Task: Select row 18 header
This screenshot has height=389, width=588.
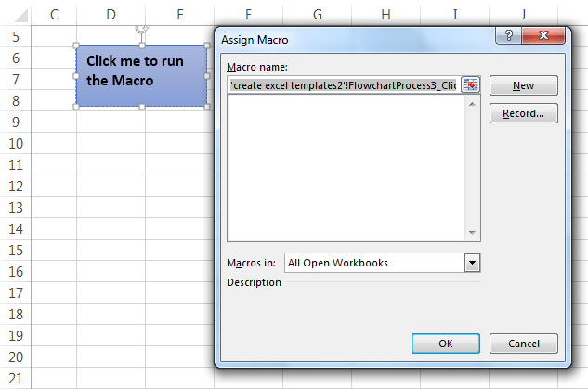Action: 16,315
